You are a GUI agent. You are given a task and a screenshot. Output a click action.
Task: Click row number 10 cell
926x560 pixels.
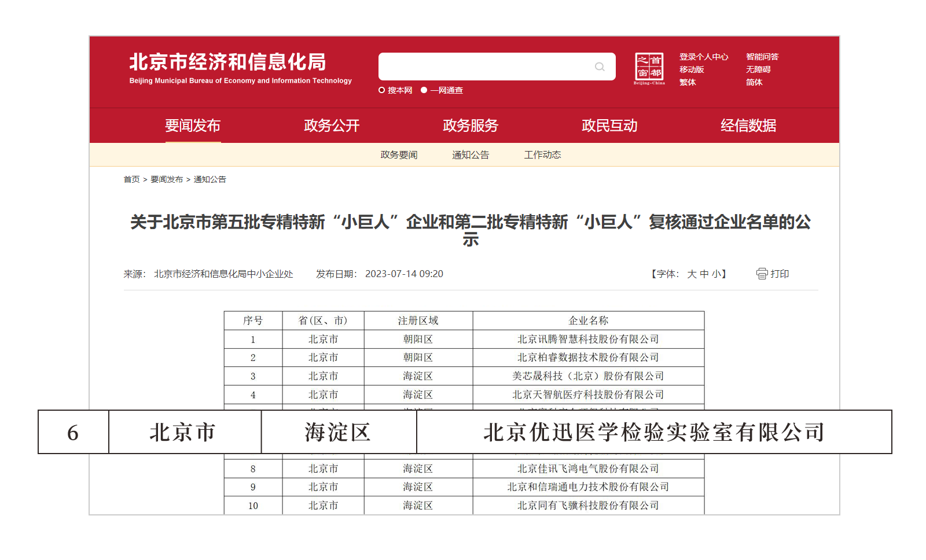point(253,506)
